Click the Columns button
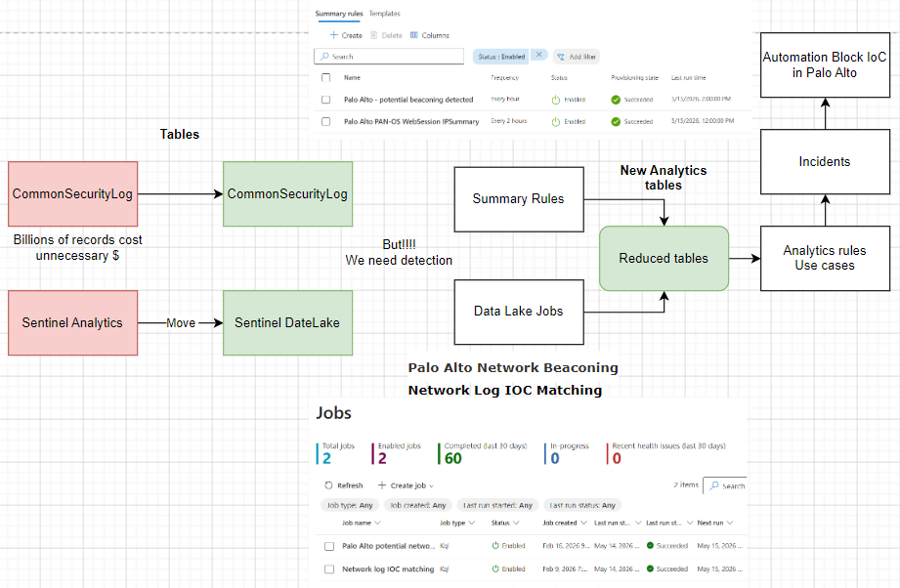 tap(429, 35)
